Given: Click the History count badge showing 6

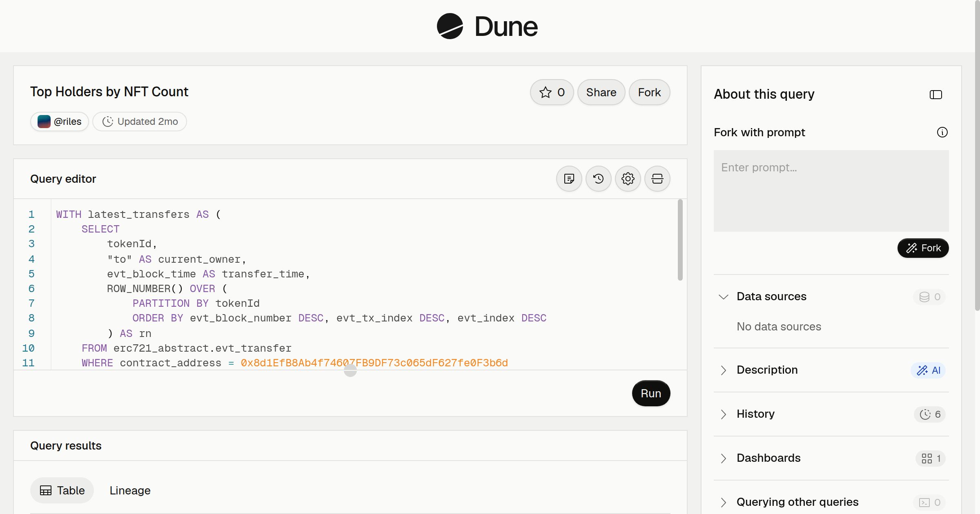Looking at the screenshot, I should (929, 414).
